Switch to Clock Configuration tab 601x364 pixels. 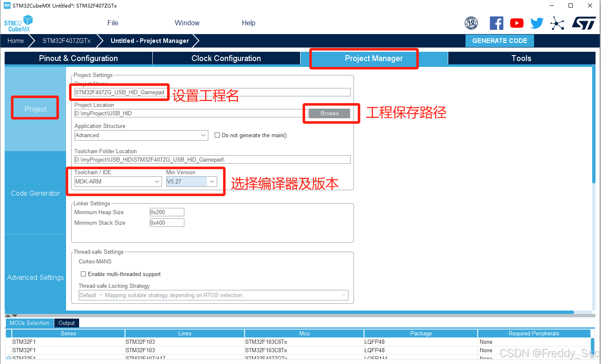(x=226, y=58)
